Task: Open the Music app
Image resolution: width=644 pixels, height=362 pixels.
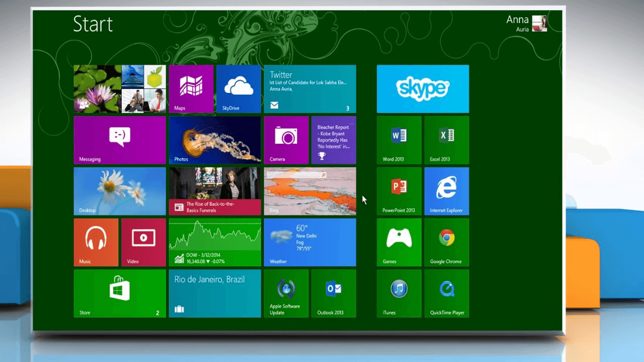Action: 96,242
